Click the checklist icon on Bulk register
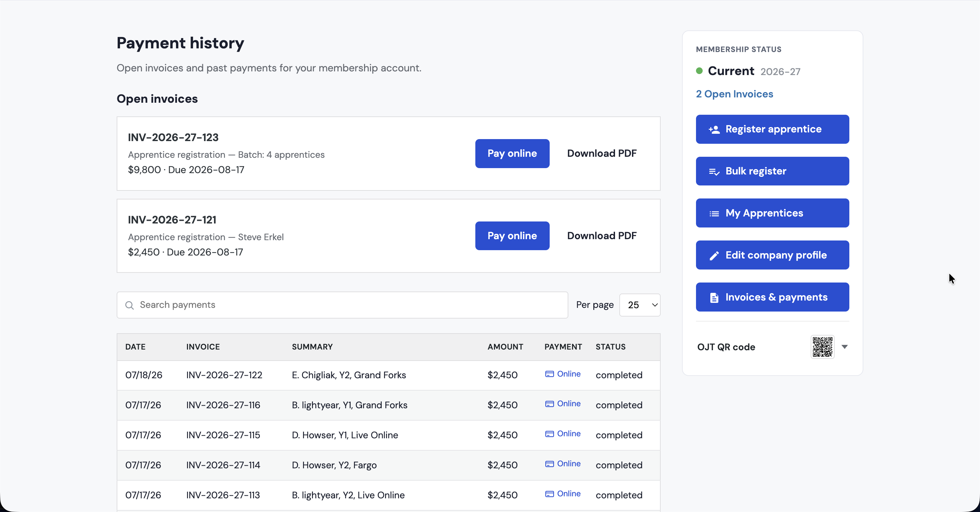This screenshot has height=512, width=980. (714, 172)
